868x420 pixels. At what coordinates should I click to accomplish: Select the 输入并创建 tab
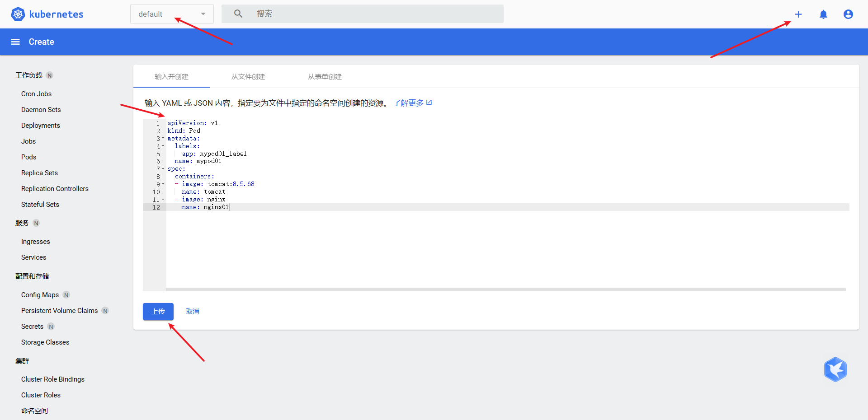(171, 76)
